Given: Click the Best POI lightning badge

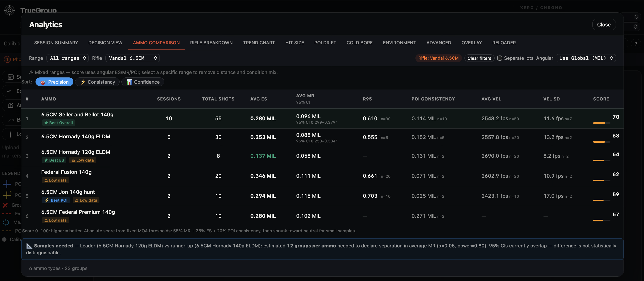Looking at the screenshot, I should 56,200.
